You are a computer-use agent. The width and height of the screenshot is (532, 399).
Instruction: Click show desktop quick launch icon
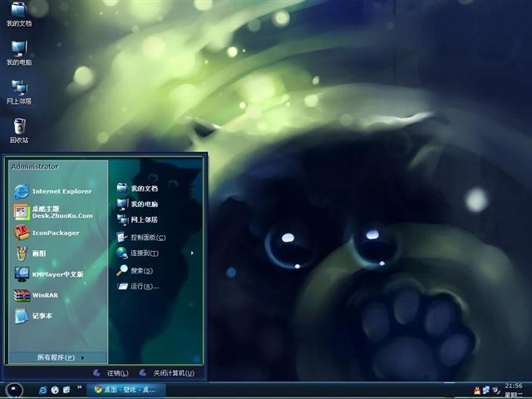coord(66,390)
